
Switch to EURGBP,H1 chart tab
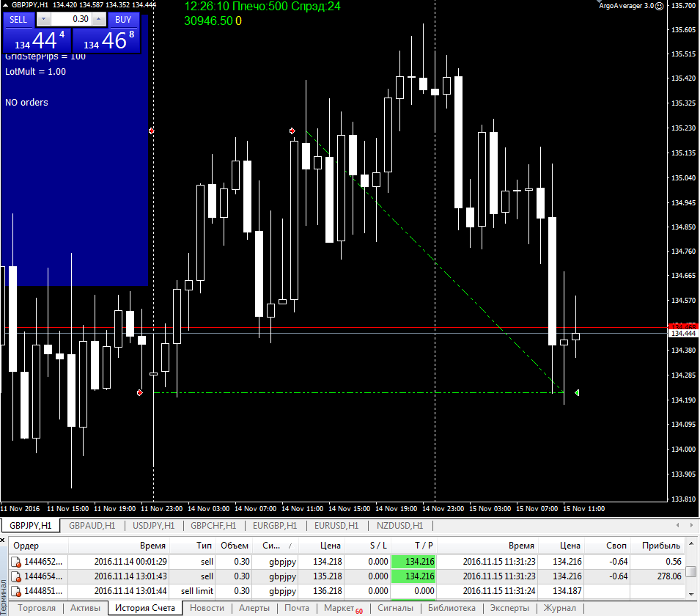[275, 526]
